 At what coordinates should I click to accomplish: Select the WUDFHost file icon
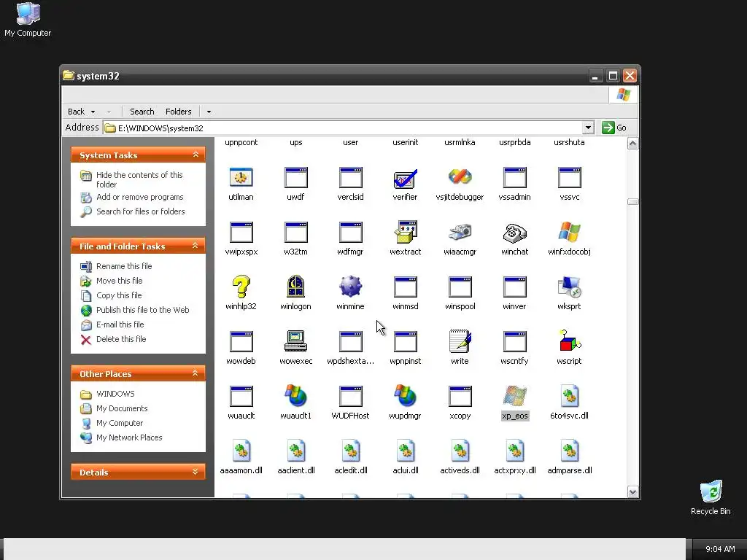tap(351, 397)
